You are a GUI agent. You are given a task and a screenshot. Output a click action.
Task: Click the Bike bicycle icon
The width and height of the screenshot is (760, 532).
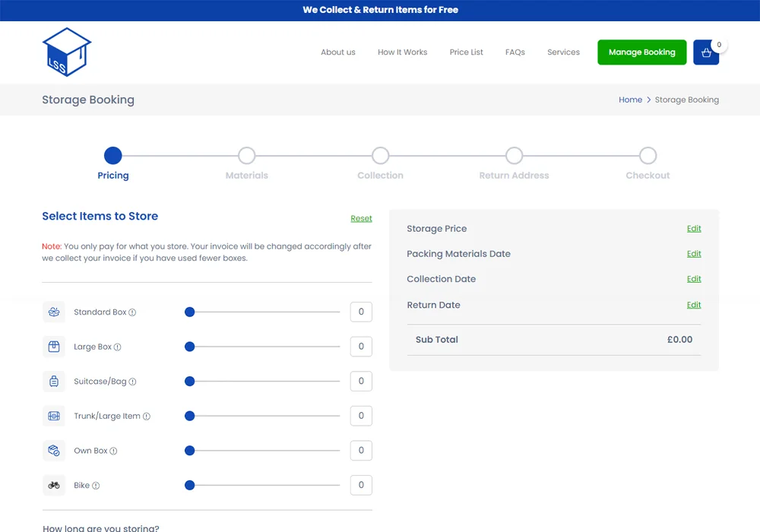[54, 485]
